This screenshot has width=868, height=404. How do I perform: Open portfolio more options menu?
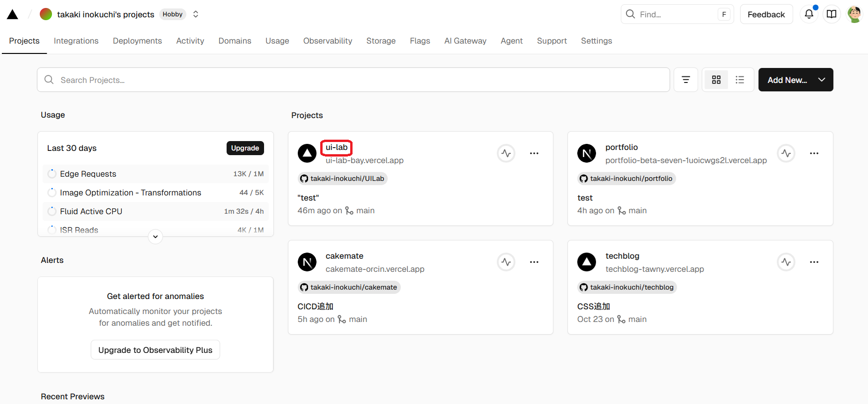point(814,153)
